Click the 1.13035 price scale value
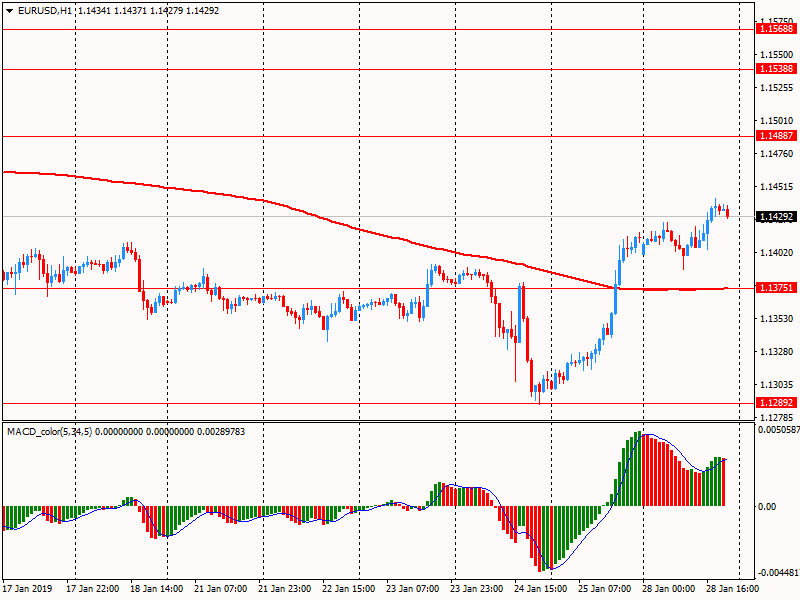 pos(777,385)
